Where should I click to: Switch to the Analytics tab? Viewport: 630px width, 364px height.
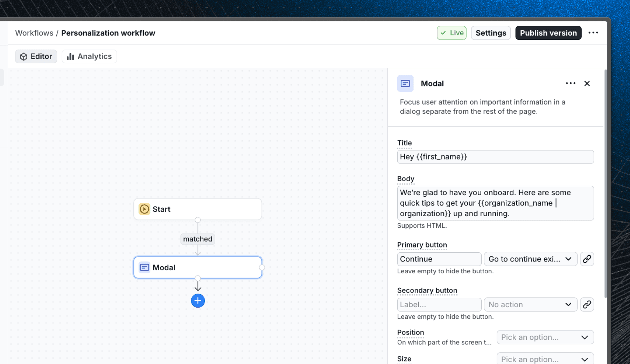[x=89, y=56]
